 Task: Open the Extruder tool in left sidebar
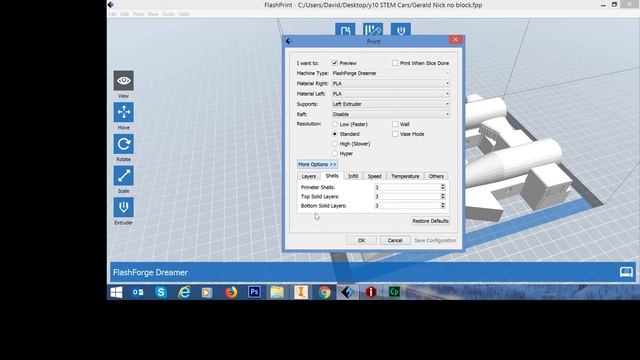click(123, 207)
